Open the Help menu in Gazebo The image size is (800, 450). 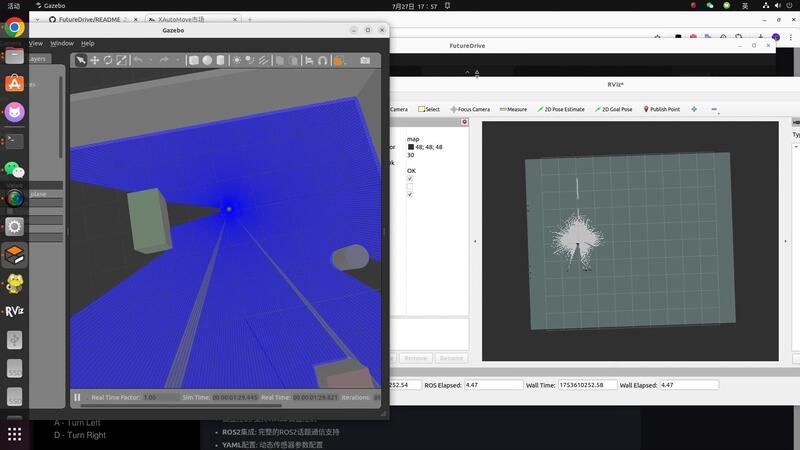tap(88, 43)
